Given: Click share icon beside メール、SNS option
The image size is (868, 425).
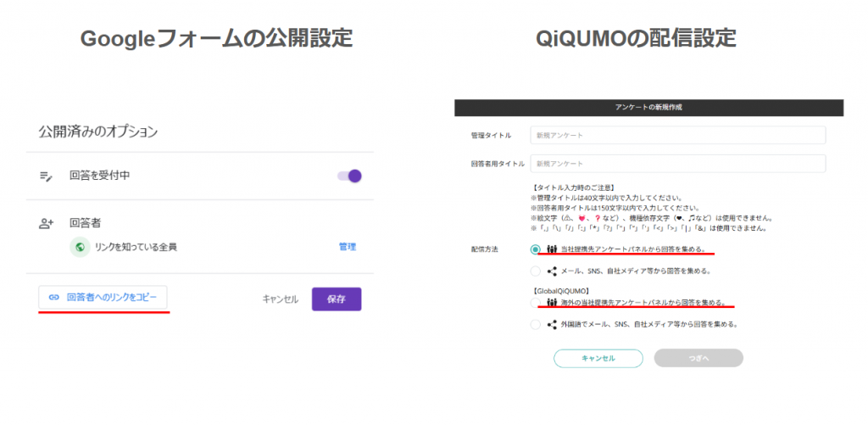Looking at the screenshot, I should pos(551,271).
